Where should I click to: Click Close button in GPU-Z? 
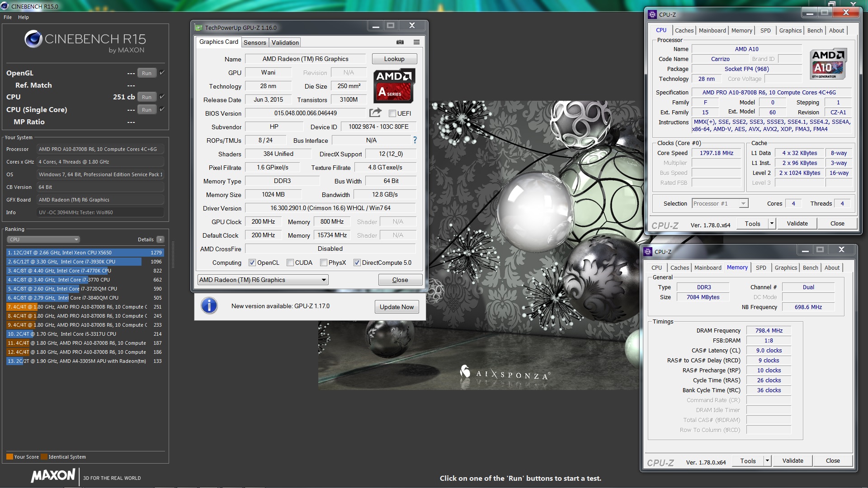click(400, 280)
